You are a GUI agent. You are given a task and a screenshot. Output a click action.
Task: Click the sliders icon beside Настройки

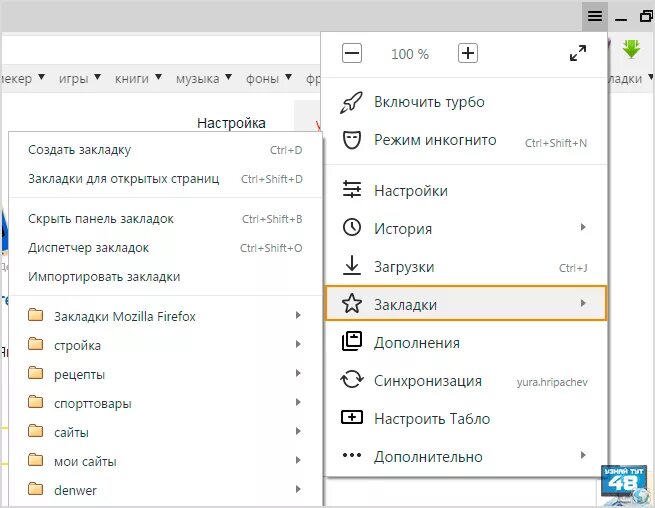pyautogui.click(x=352, y=189)
